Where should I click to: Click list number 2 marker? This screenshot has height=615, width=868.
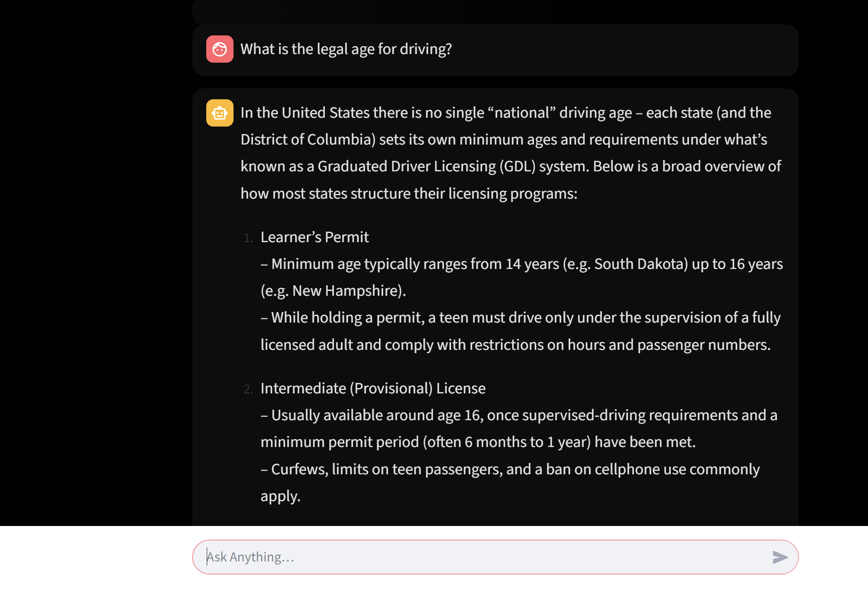point(248,389)
